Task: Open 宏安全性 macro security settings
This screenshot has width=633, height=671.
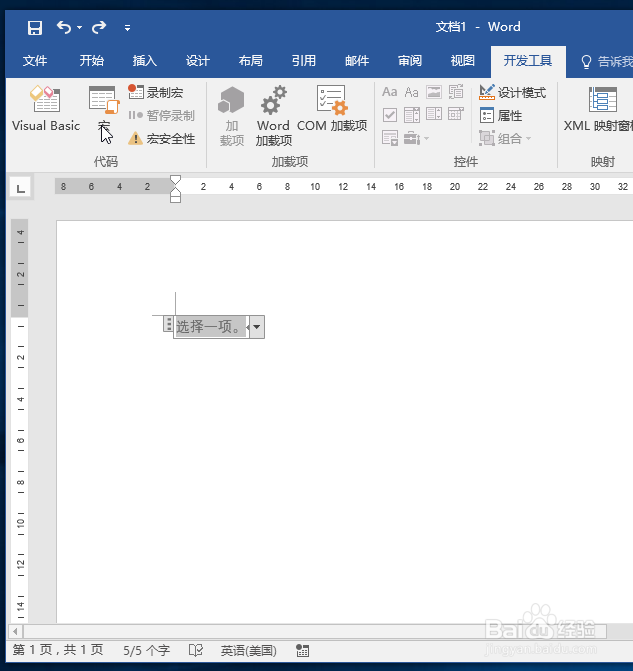Action: (x=162, y=138)
